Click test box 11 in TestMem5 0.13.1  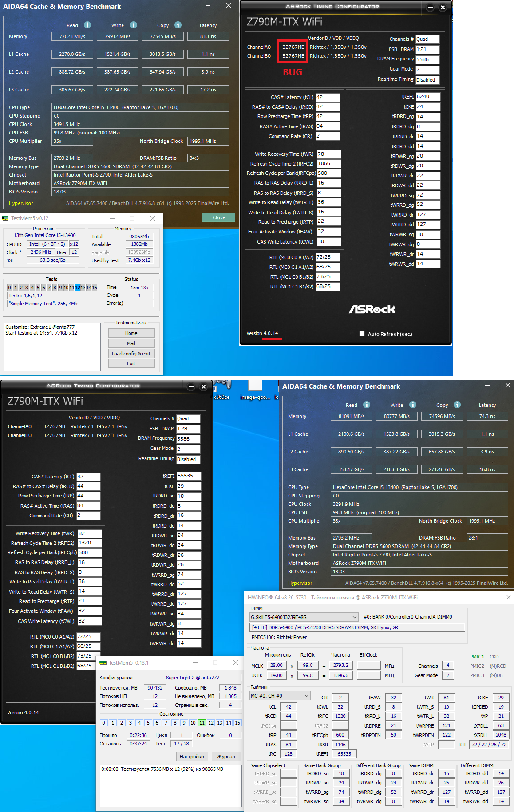[x=202, y=723]
